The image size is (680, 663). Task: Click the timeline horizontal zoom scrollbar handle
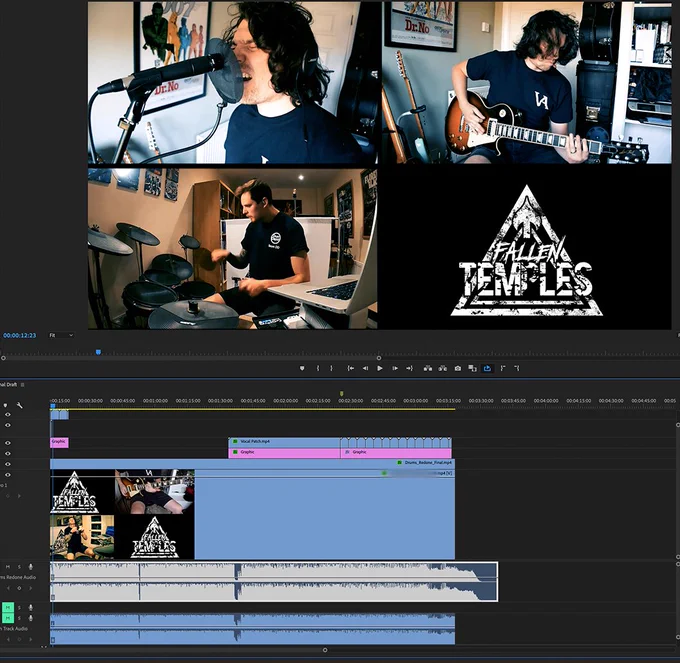[x=325, y=650]
